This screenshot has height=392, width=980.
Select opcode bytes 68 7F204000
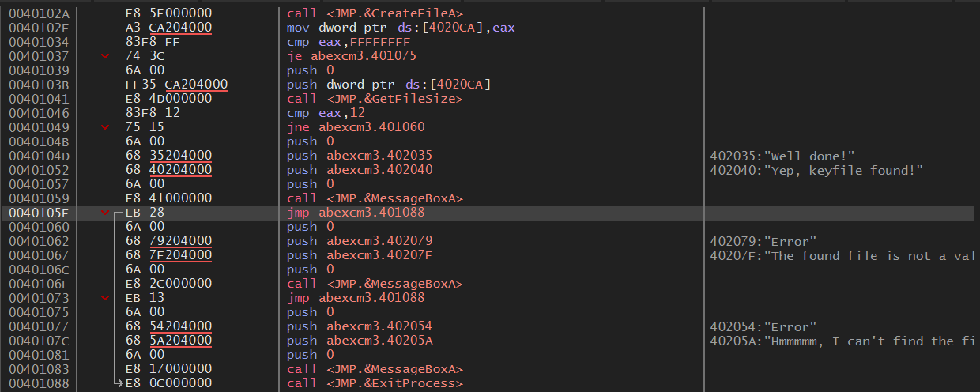pyautogui.click(x=168, y=255)
